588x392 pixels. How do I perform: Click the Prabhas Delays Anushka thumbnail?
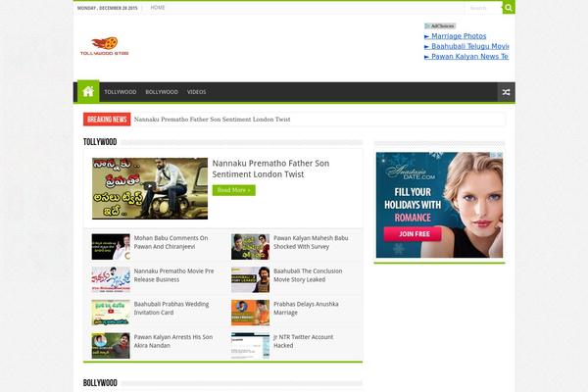click(251, 313)
